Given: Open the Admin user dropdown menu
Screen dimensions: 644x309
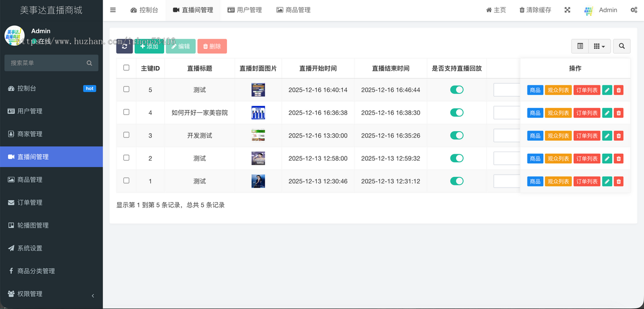Looking at the screenshot, I should tap(601, 10).
